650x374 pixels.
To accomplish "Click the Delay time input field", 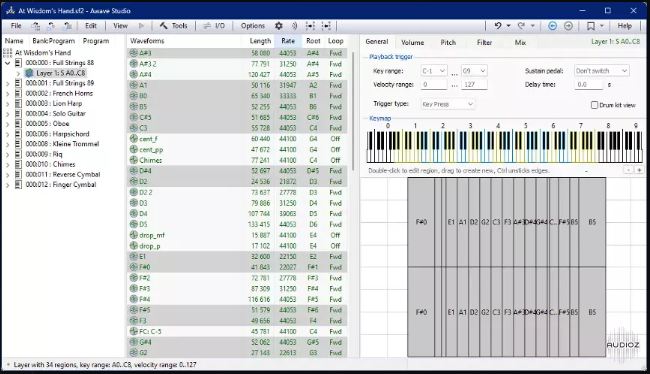I will click(588, 84).
